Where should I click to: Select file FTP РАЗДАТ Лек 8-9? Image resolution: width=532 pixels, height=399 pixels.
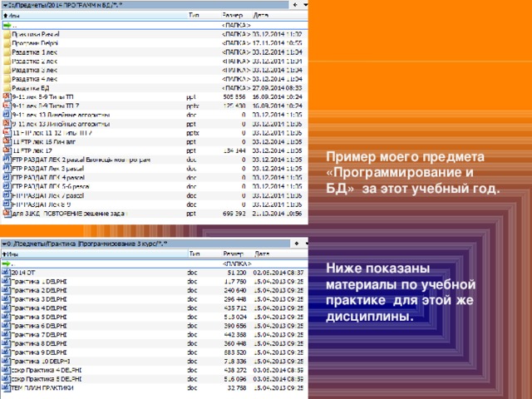coord(41,204)
